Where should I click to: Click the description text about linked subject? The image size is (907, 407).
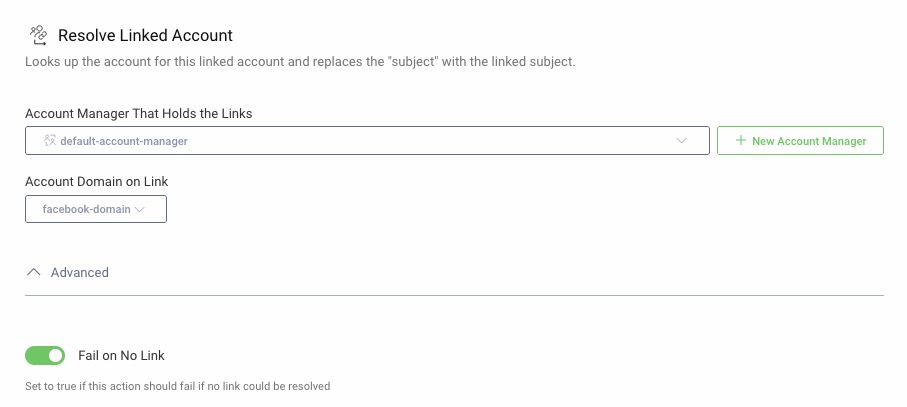(300, 62)
